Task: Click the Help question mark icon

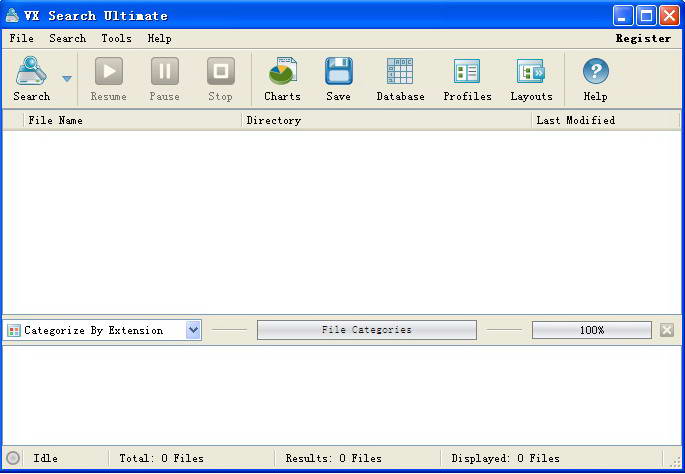Action: pos(595,71)
